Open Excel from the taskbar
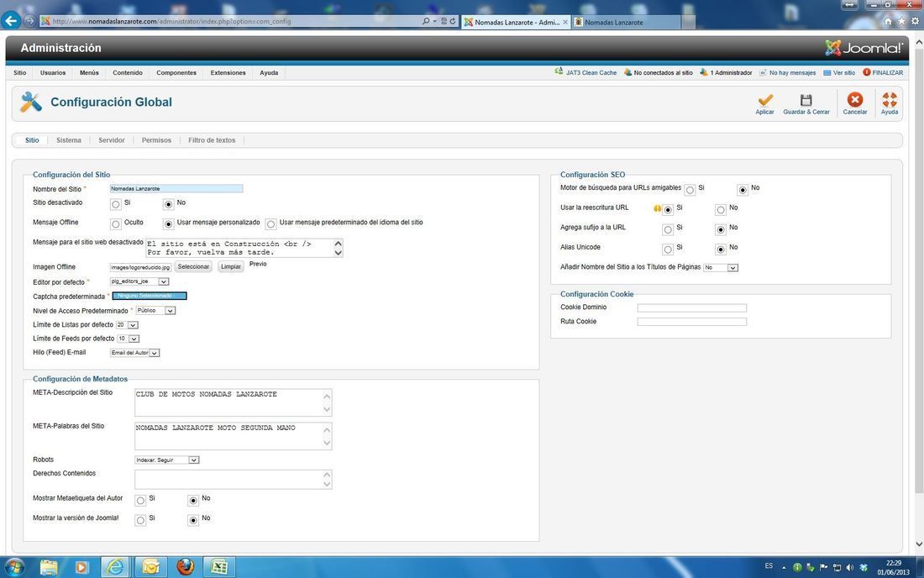The height and width of the screenshot is (578, 924). click(x=219, y=567)
